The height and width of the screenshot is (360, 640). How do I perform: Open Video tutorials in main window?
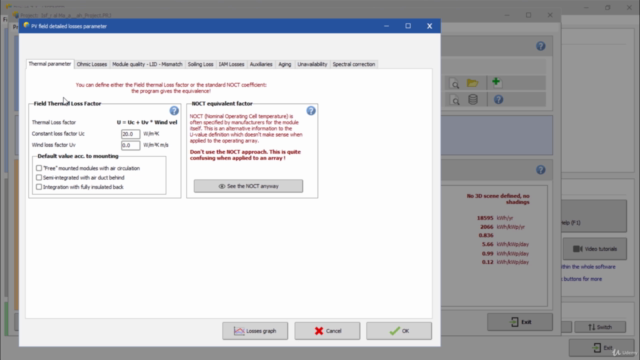pyautogui.click(x=595, y=249)
